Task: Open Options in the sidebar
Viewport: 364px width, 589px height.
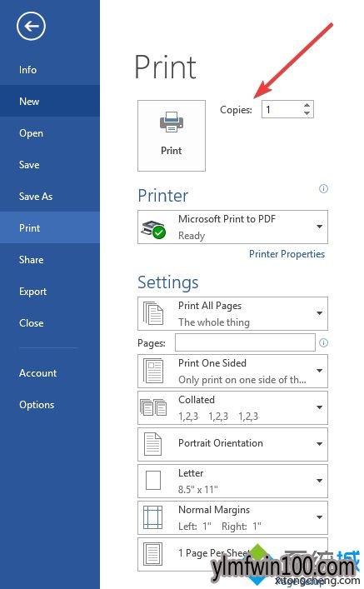Action: tap(37, 405)
